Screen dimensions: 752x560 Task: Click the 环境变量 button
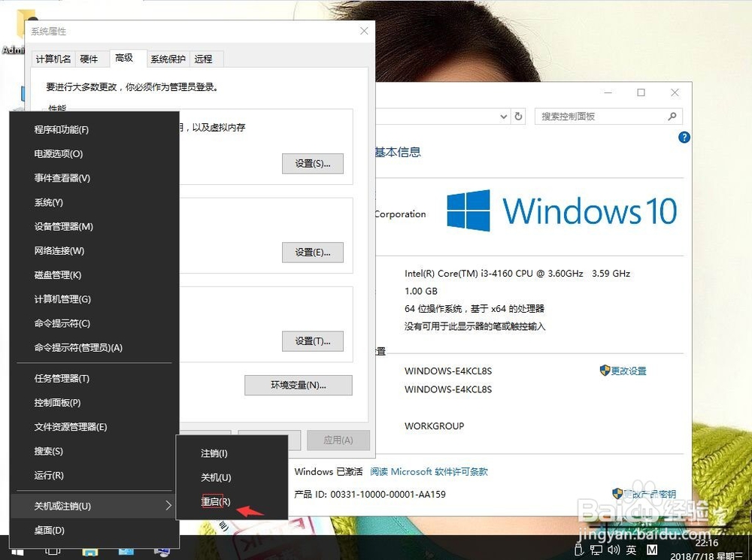(x=298, y=385)
